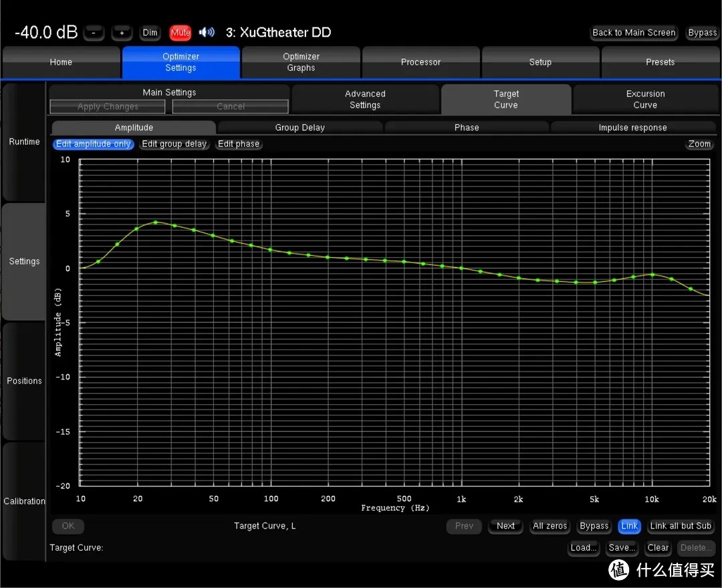The width and height of the screenshot is (722, 588).
Task: Click the Cancel button under Main Settings
Action: 230,106
